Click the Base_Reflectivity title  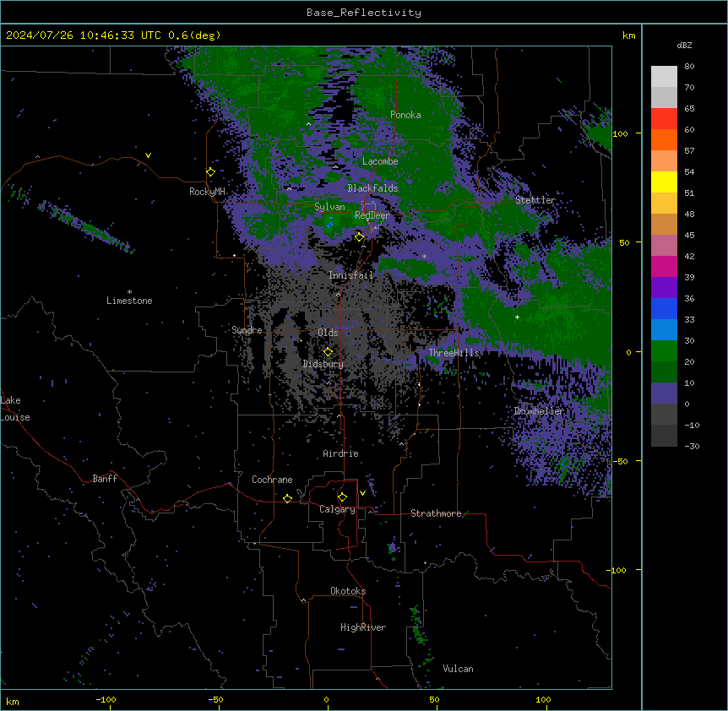pyautogui.click(x=364, y=13)
